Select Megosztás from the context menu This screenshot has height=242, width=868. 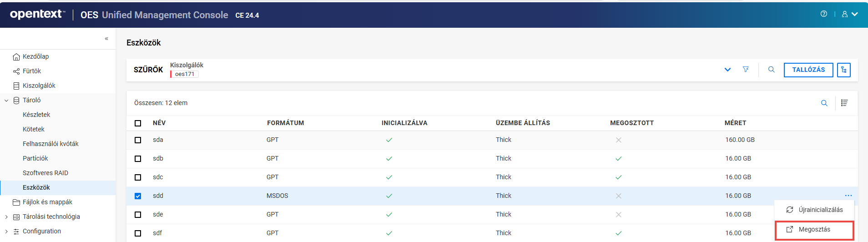(x=814, y=230)
